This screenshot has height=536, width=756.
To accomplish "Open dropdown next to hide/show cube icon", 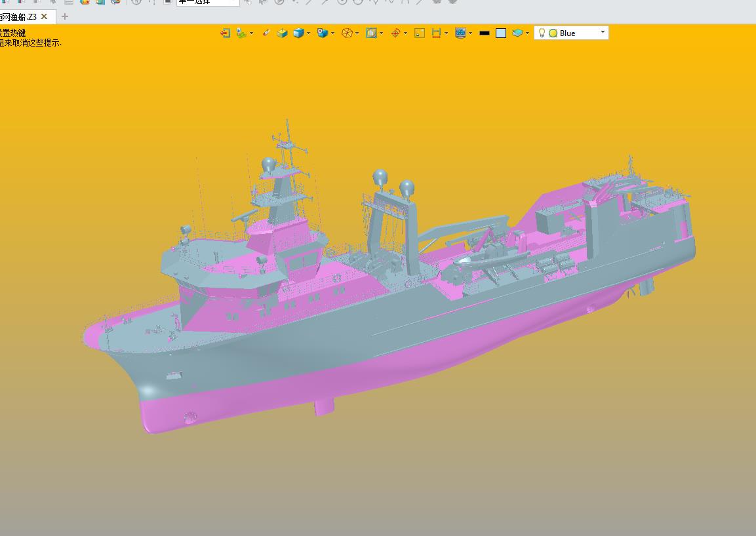I will (332, 33).
